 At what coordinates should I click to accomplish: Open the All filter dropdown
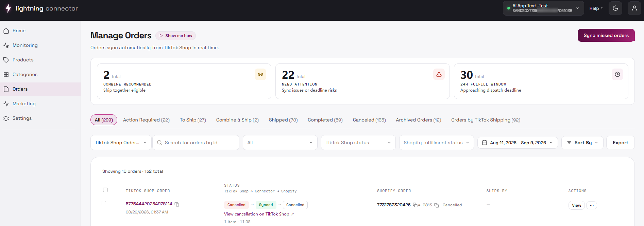[x=280, y=143]
